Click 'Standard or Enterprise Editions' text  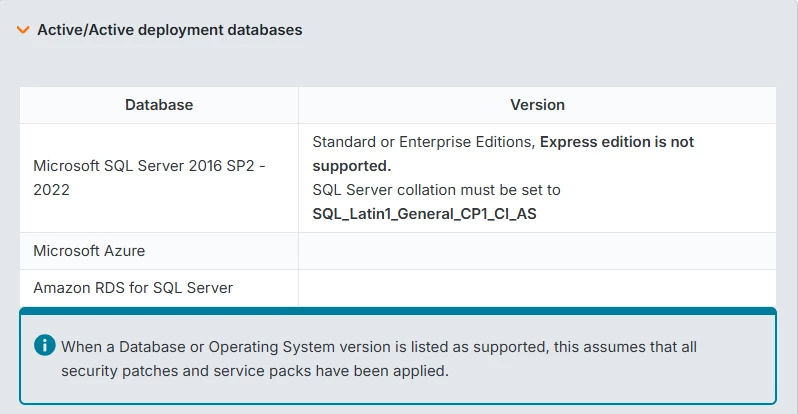click(423, 142)
